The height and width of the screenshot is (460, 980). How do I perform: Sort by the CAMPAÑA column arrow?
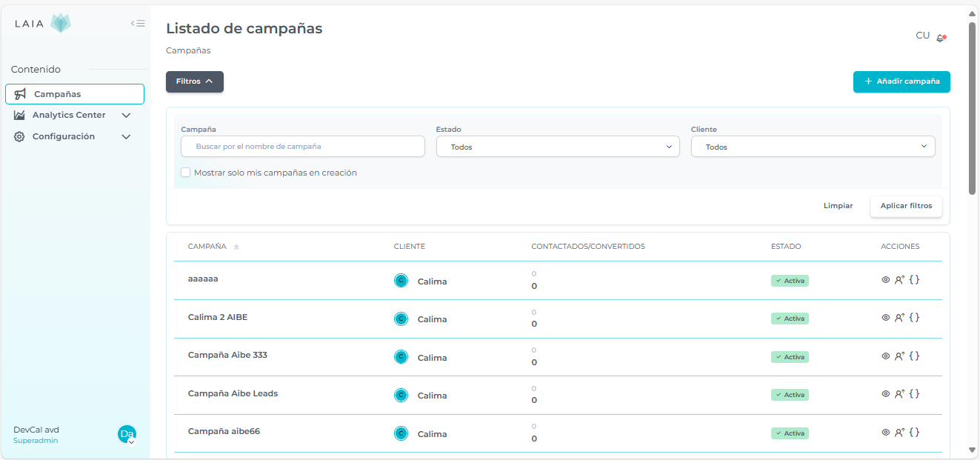point(236,247)
